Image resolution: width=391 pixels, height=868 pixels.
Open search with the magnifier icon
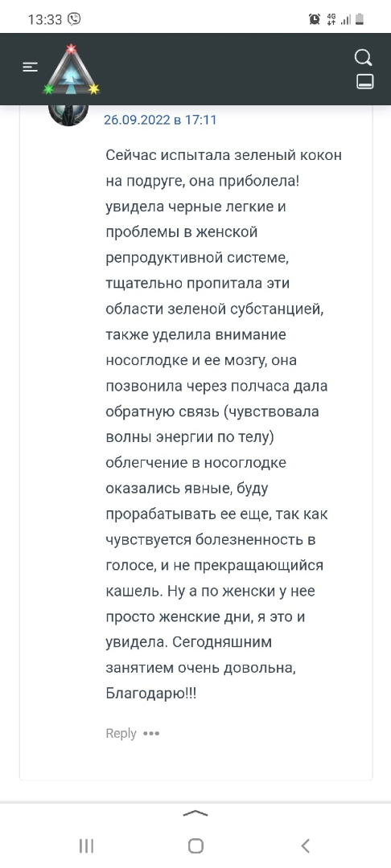click(364, 58)
